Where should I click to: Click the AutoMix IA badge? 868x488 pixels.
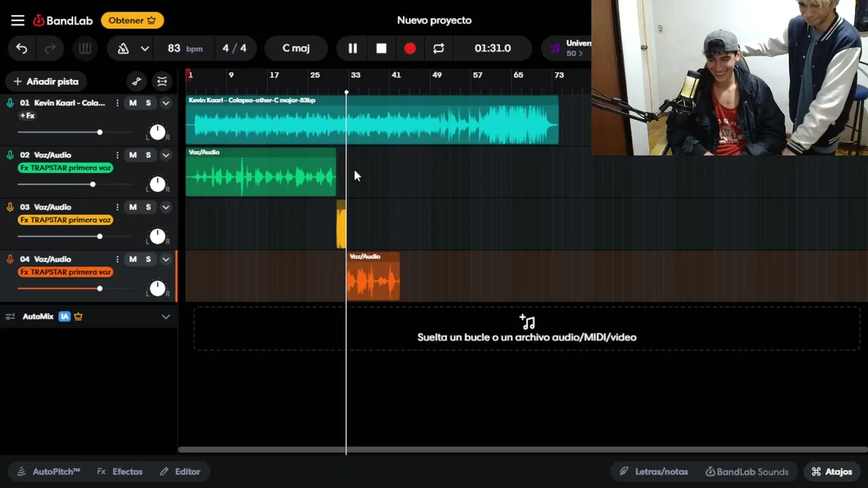(x=64, y=317)
